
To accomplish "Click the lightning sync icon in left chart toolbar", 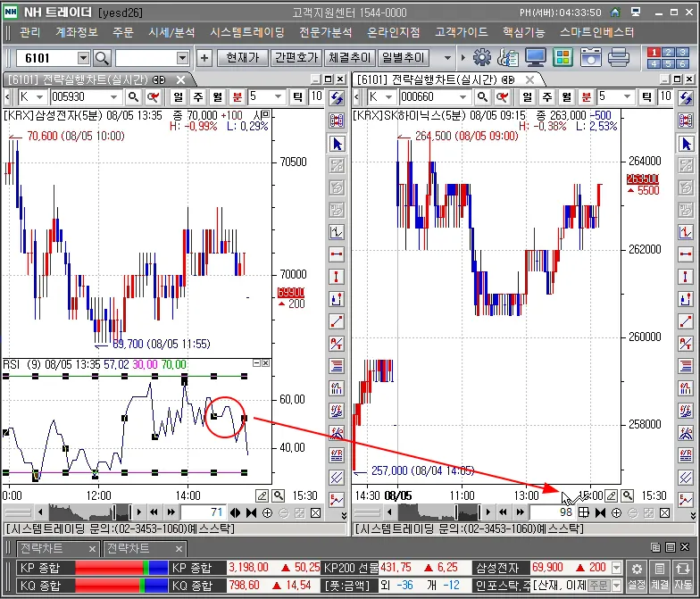I will pyautogui.click(x=337, y=97).
